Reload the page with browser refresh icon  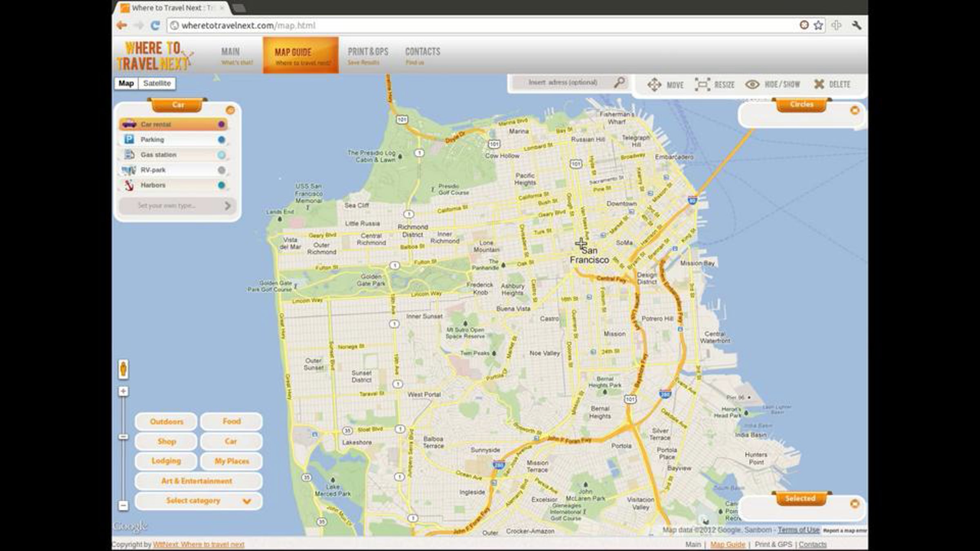pyautogui.click(x=155, y=25)
